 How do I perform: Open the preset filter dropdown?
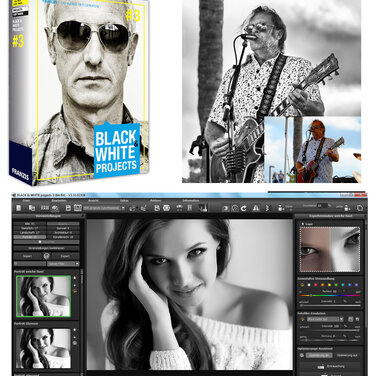coord(63,264)
